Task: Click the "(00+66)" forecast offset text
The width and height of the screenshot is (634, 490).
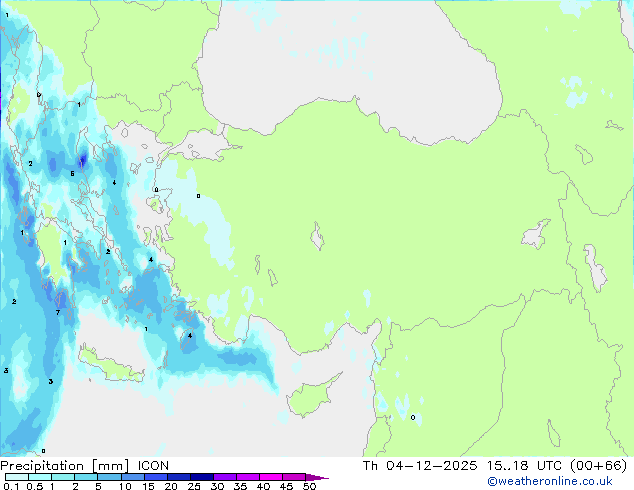Action: (598, 466)
